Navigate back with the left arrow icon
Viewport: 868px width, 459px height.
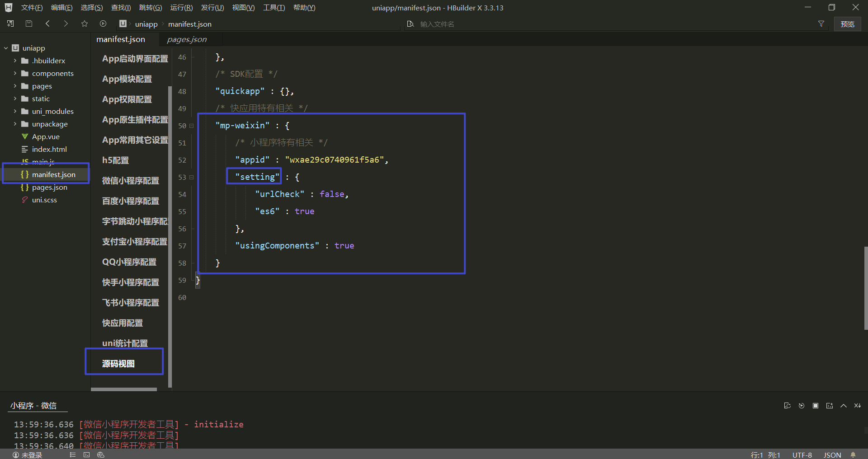(47, 23)
